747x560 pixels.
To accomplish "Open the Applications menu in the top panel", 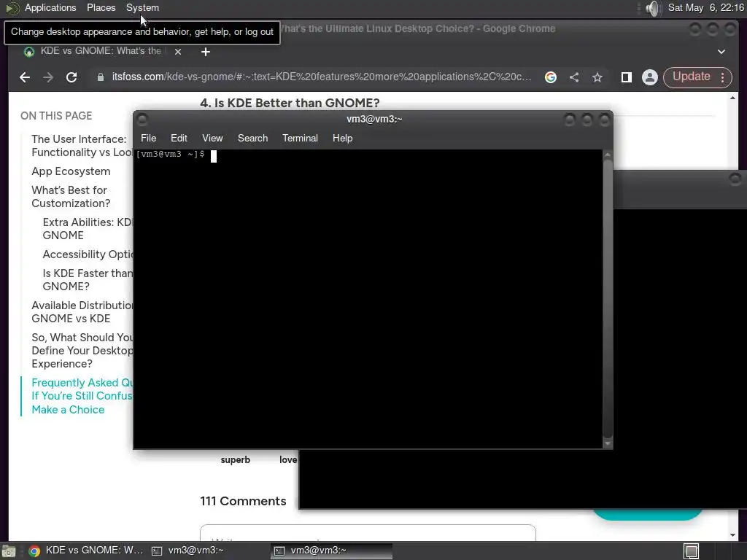I will pyautogui.click(x=50, y=7).
